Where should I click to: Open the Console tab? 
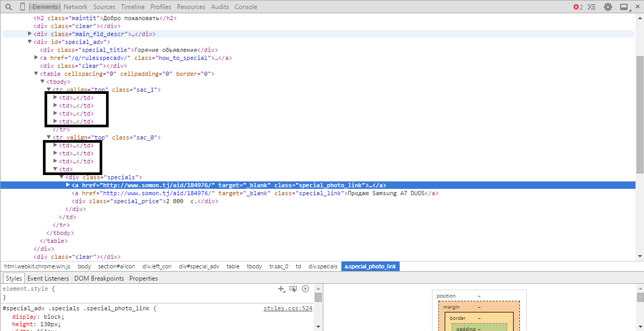pos(246,7)
